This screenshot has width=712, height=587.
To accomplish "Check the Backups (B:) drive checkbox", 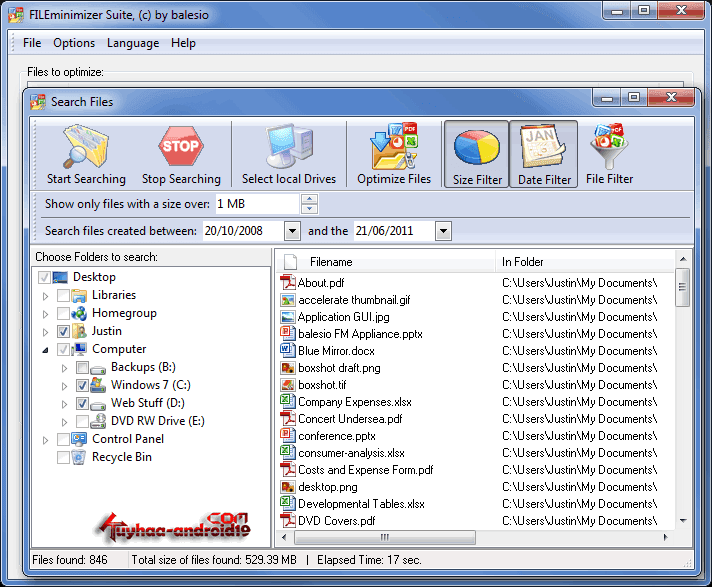I will pos(82,367).
